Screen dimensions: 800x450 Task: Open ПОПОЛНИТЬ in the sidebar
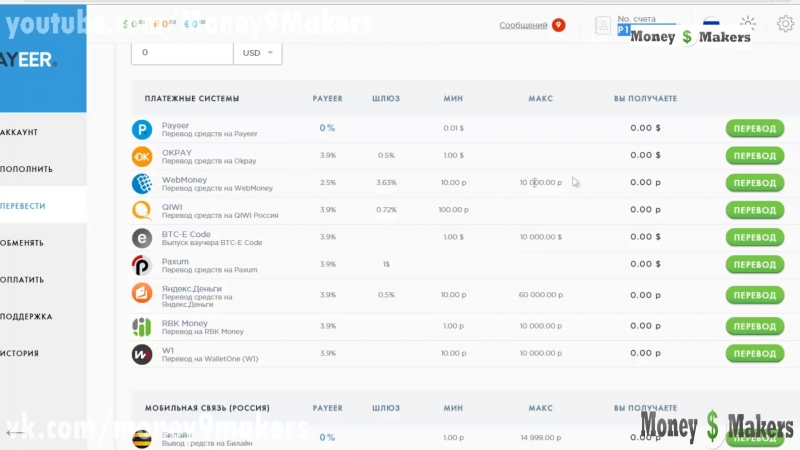pos(27,169)
